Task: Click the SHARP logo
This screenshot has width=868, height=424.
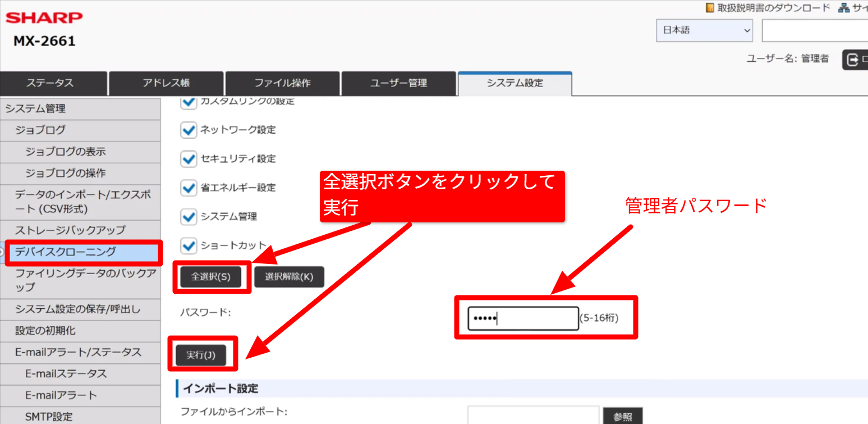Action: [x=44, y=17]
